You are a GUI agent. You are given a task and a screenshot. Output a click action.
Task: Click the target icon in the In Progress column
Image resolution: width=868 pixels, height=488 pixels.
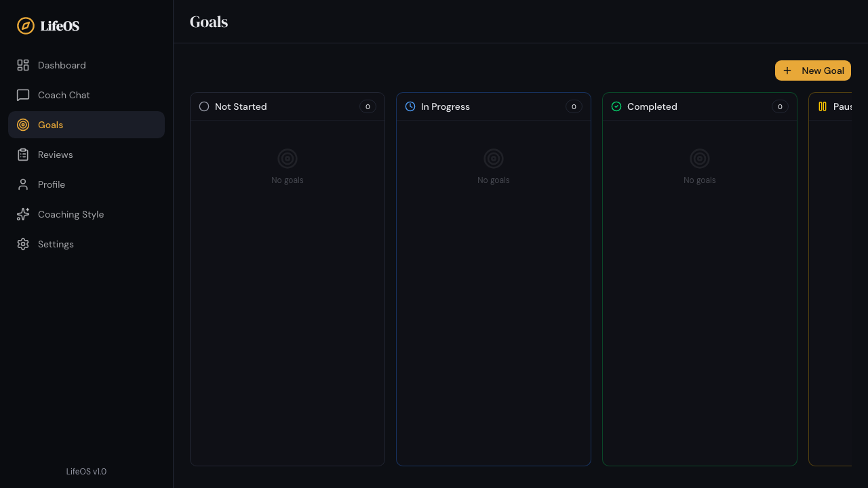(494, 159)
